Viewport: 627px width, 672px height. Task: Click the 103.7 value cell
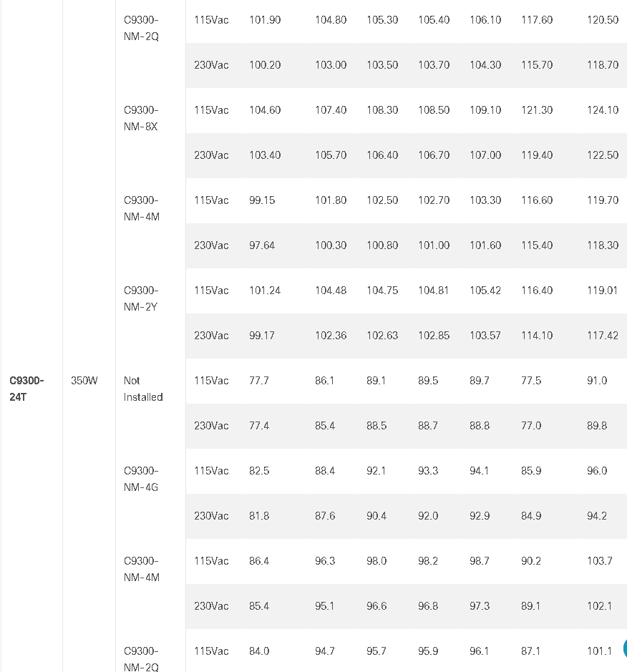coord(600,561)
